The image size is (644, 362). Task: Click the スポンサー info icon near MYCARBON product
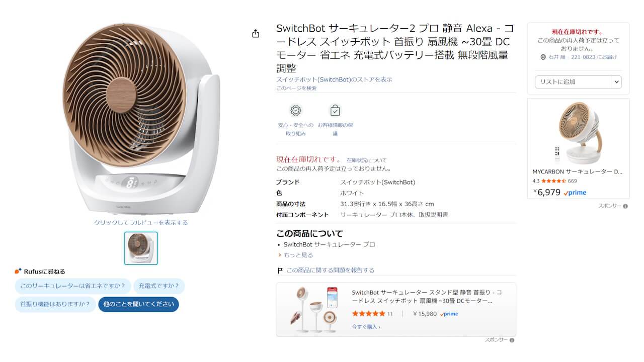[x=624, y=206]
